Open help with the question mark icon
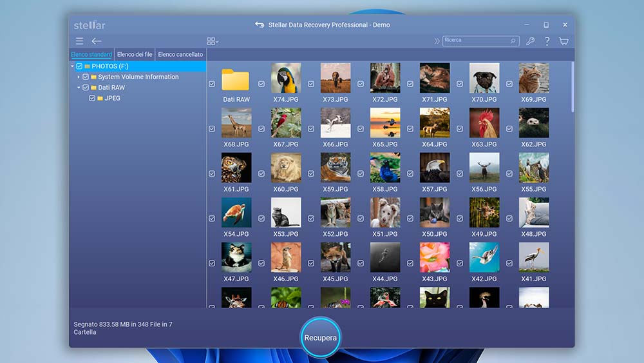Screen dimensions: 644x363 [547, 41]
